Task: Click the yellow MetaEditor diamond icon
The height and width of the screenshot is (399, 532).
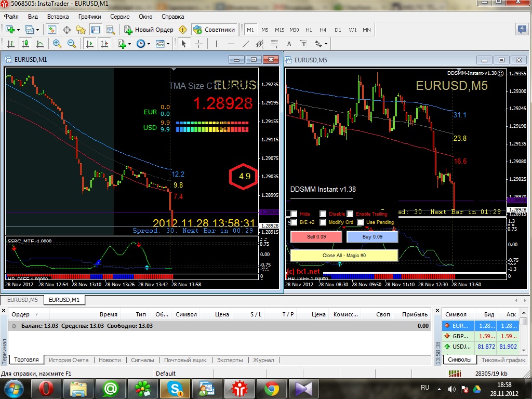Action: 182,30
